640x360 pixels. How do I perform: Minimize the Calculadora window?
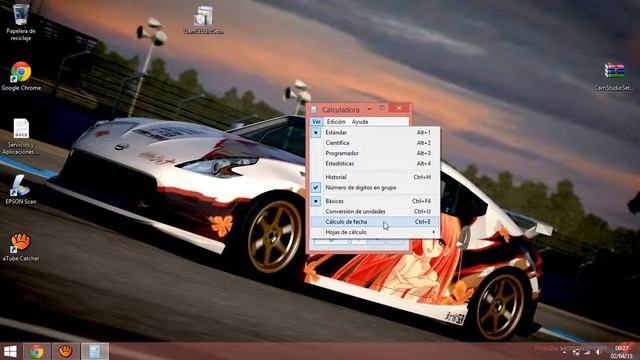click(x=369, y=109)
